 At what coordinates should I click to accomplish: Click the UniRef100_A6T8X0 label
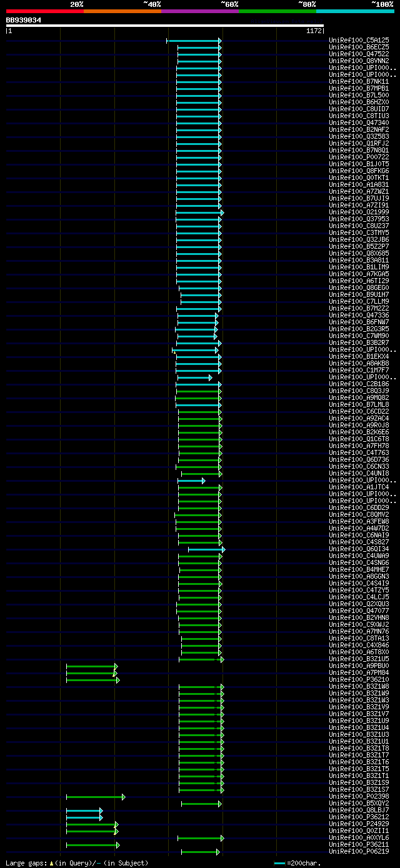click(x=359, y=652)
